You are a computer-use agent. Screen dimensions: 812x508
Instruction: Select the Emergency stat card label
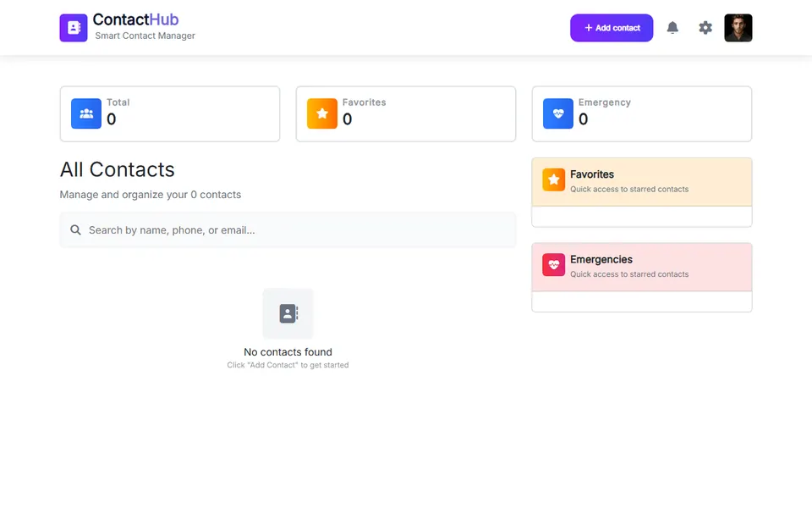[x=604, y=102]
